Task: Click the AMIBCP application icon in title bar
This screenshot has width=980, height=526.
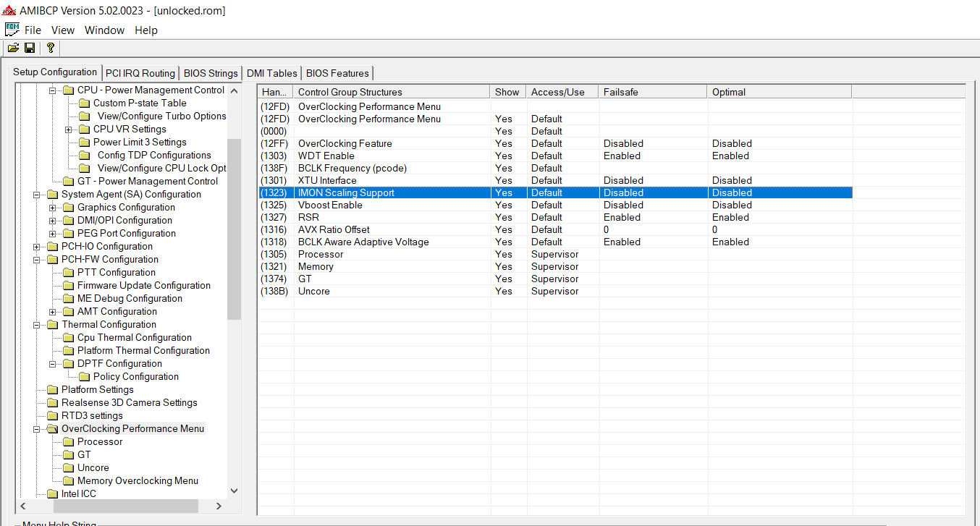Action: pos(8,10)
